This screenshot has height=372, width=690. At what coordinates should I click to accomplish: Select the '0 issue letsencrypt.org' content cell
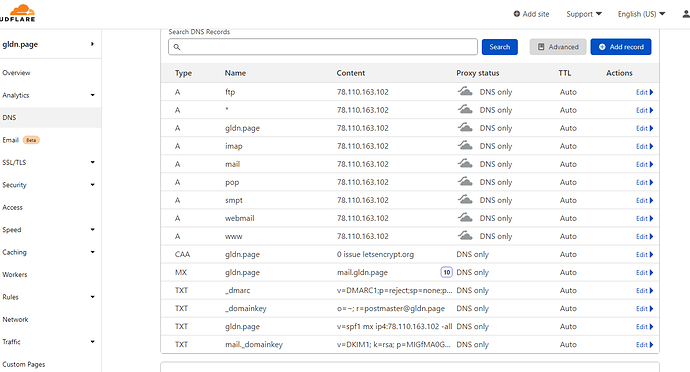coord(375,254)
